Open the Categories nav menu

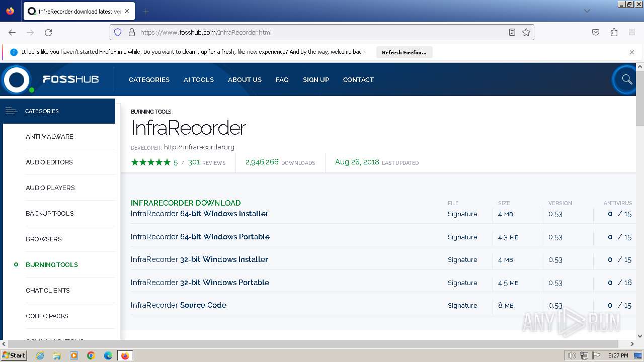149,79
